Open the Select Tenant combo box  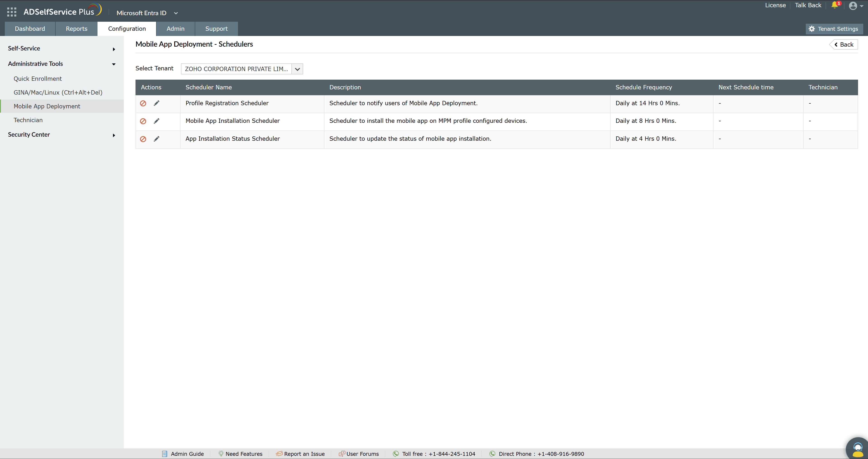tap(242, 69)
